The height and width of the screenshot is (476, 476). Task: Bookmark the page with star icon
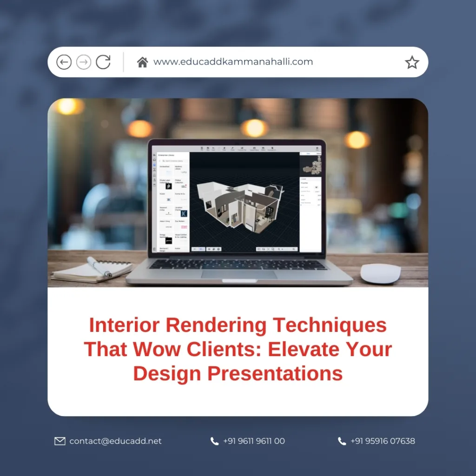pyautogui.click(x=412, y=62)
